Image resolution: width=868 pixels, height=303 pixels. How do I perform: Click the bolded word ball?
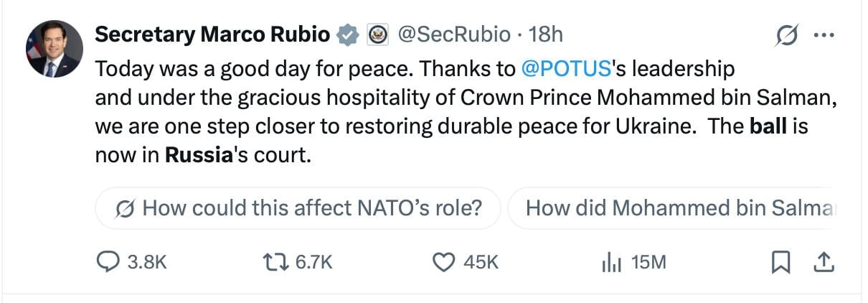[x=768, y=126]
